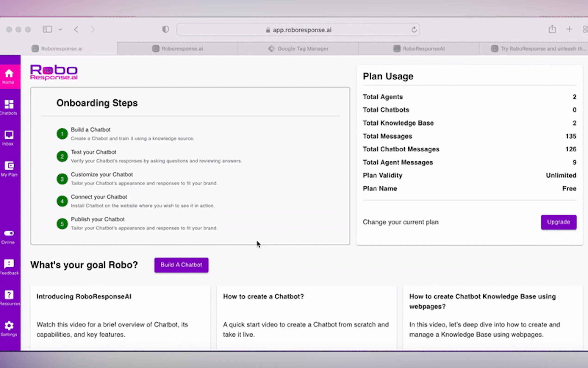The width and height of the screenshot is (588, 368).
Task: Open Resources help icon
Action: (9, 295)
